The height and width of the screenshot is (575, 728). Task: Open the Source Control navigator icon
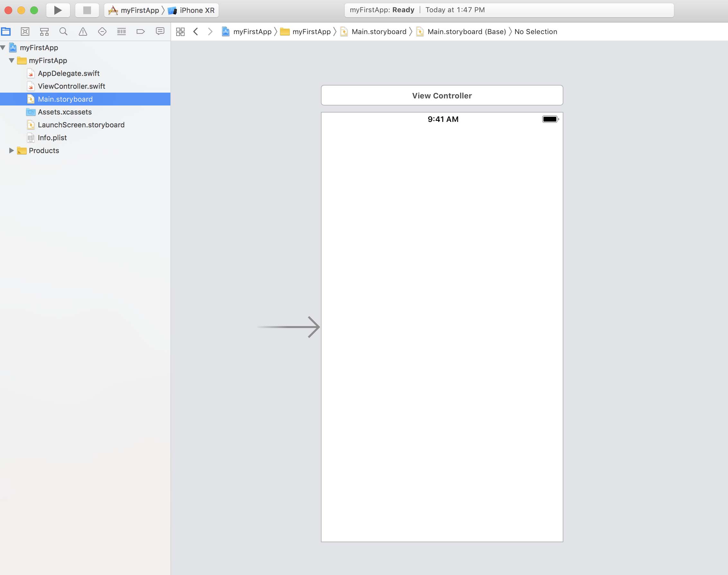[x=25, y=32]
